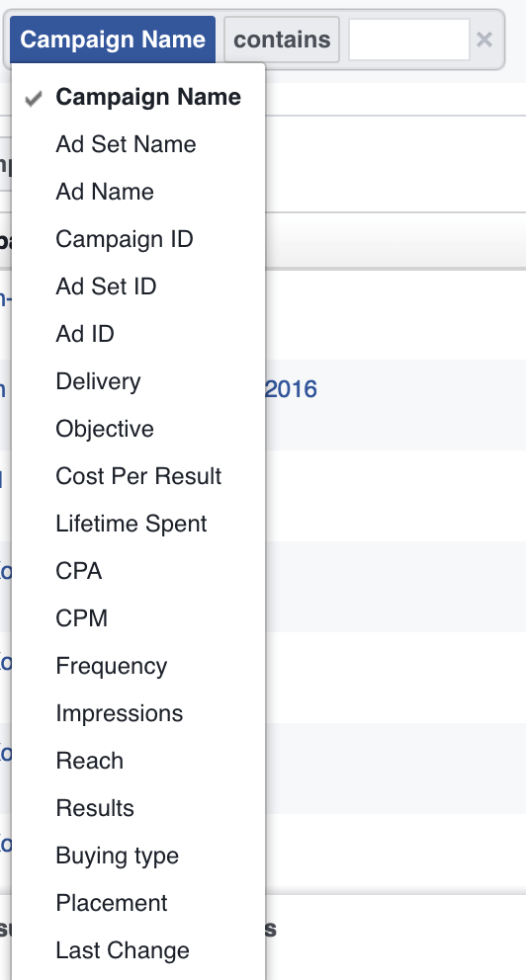Pick Ad Set ID filter option

(x=138, y=286)
